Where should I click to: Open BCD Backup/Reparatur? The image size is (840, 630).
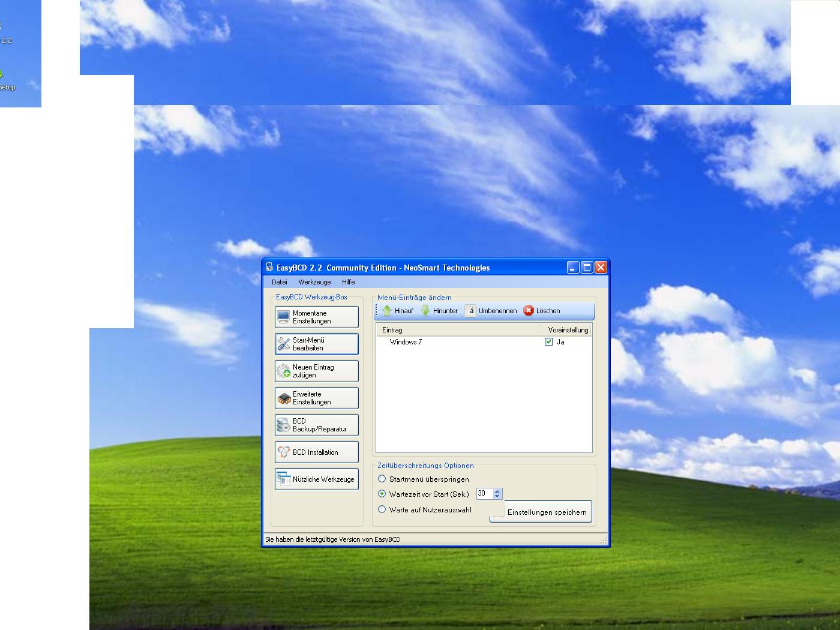(x=317, y=425)
